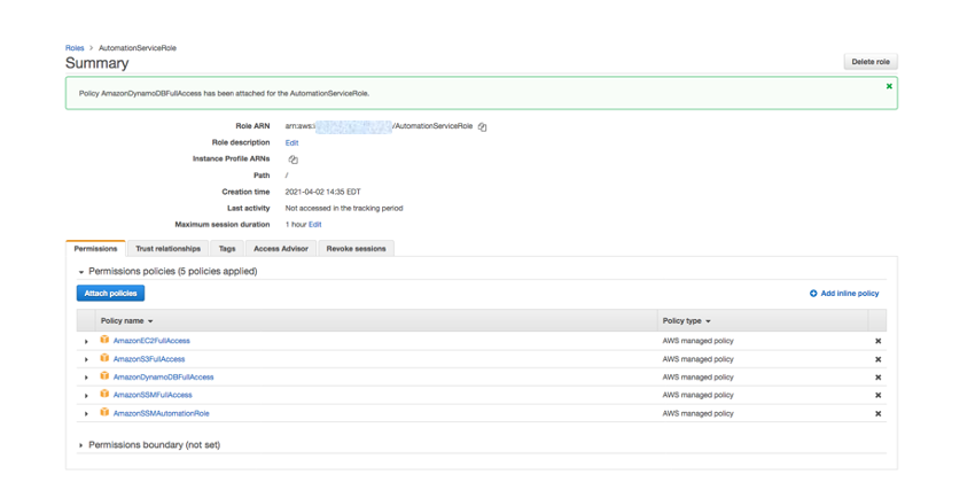Edit the role description
The width and height of the screenshot is (977, 491).
[x=292, y=143]
